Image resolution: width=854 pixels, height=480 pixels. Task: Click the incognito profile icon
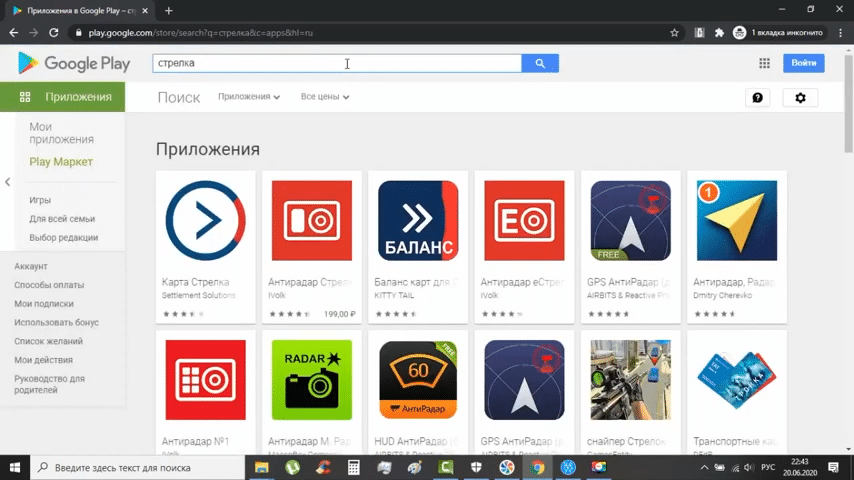739,33
